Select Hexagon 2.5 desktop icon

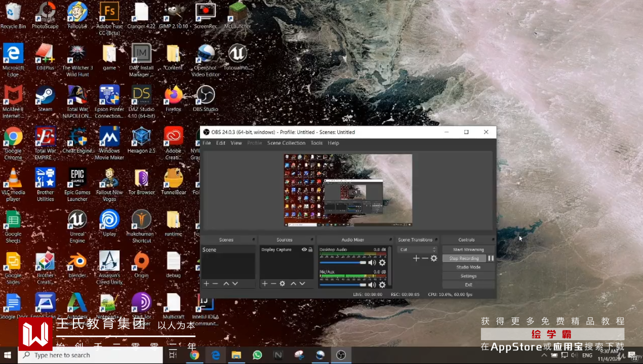coord(141,140)
